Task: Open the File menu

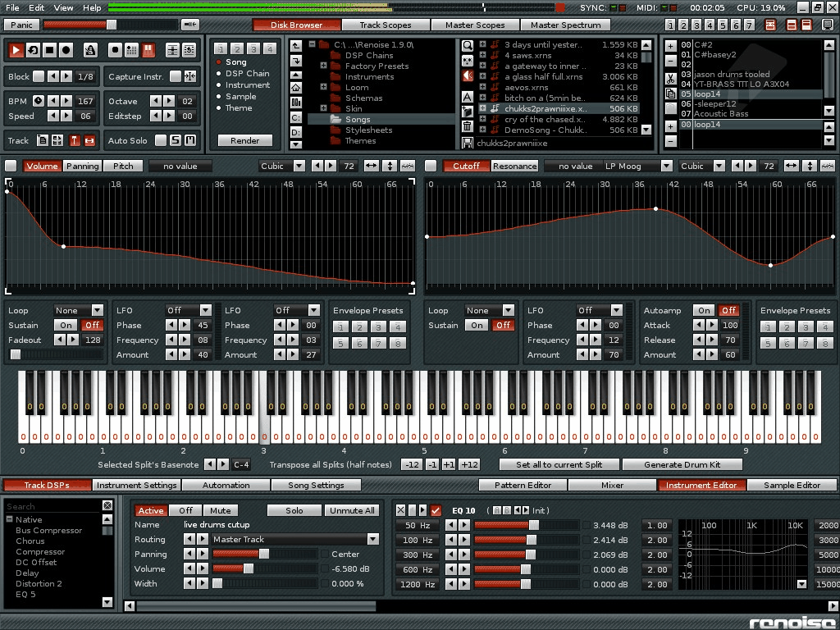Action: click(12, 7)
